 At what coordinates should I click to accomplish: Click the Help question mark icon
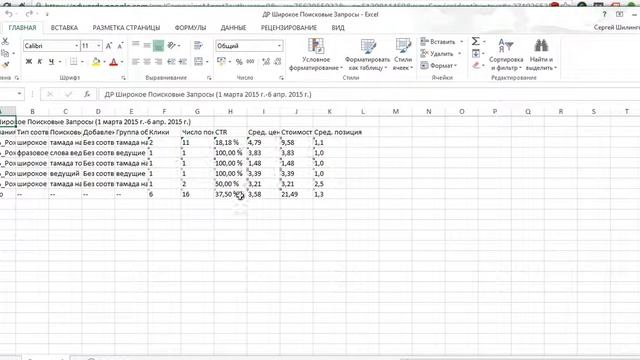(x=604, y=14)
